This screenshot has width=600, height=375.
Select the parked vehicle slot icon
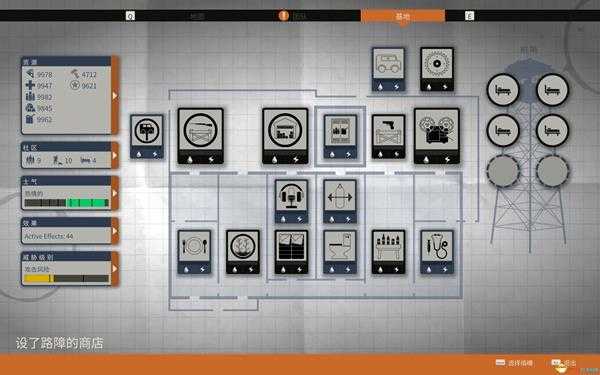(388, 69)
